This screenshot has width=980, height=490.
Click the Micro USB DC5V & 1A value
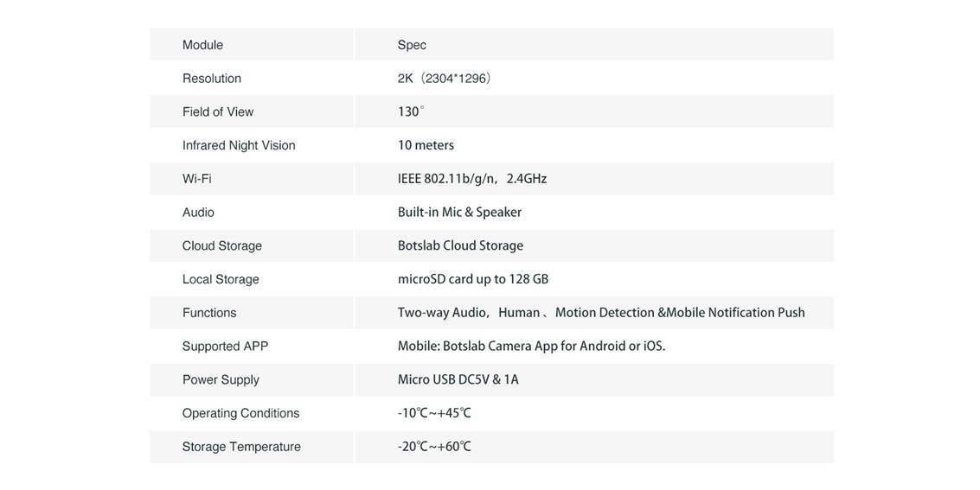click(458, 380)
